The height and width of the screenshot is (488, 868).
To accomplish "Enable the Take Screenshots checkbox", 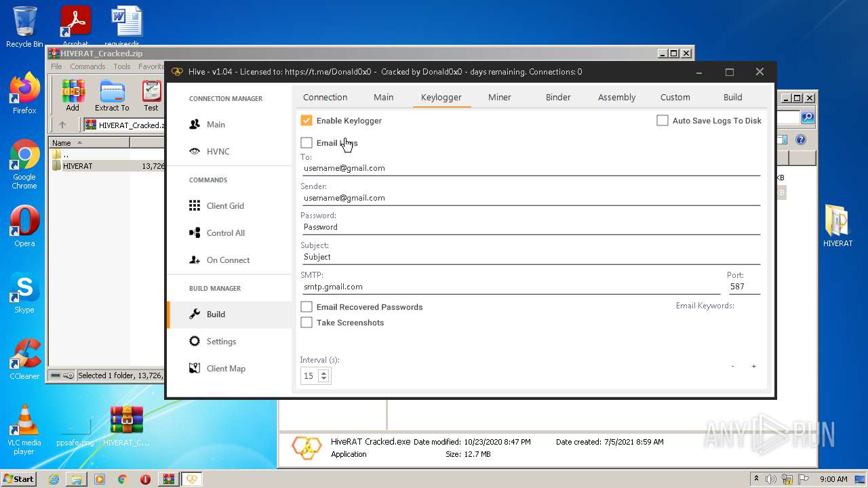I will pyautogui.click(x=307, y=323).
